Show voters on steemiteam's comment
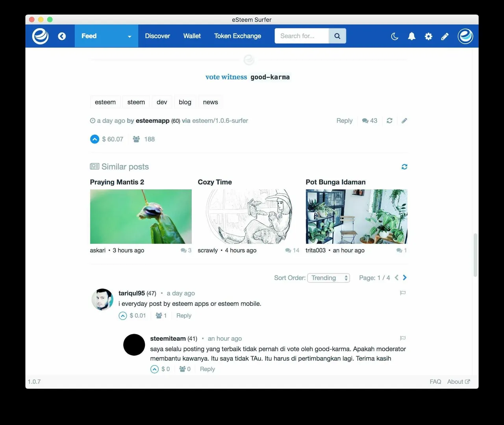Viewport: 504px width, 425px height. 185,369
